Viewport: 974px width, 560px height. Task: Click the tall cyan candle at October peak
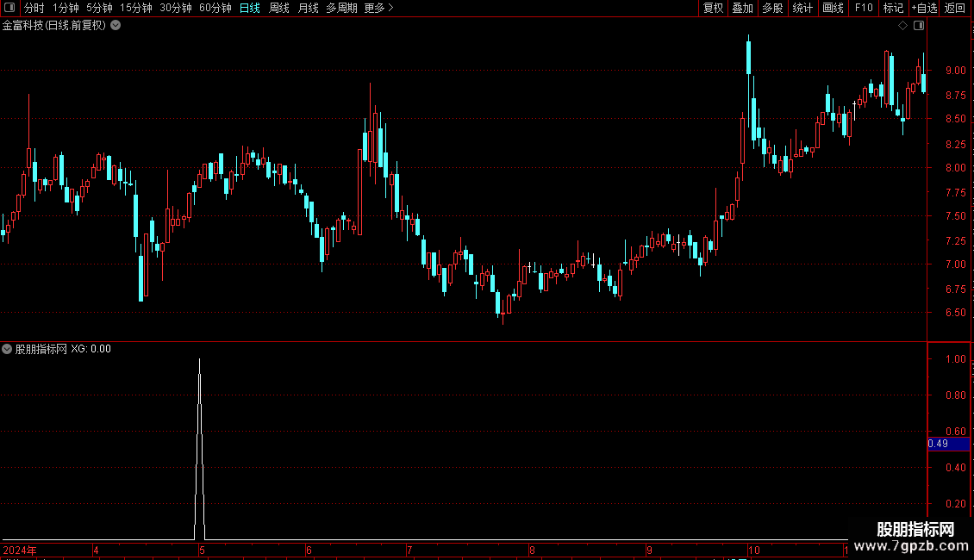pyautogui.click(x=748, y=57)
